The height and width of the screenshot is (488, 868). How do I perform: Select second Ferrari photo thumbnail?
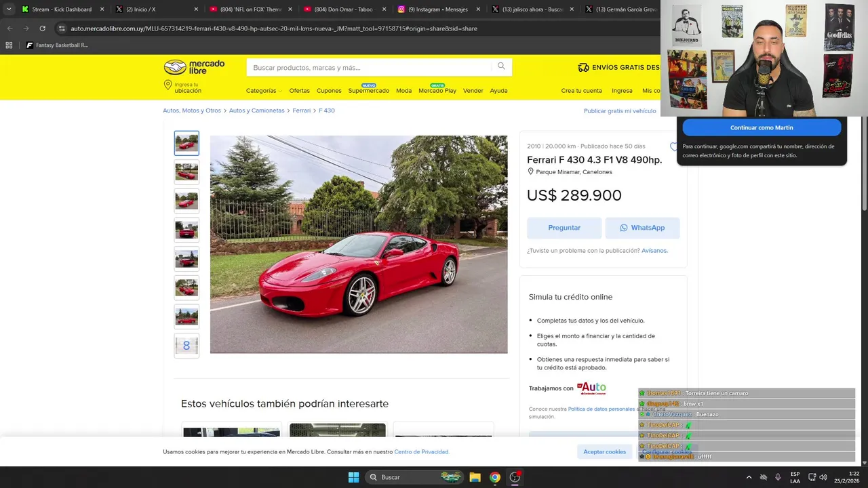[x=186, y=172]
